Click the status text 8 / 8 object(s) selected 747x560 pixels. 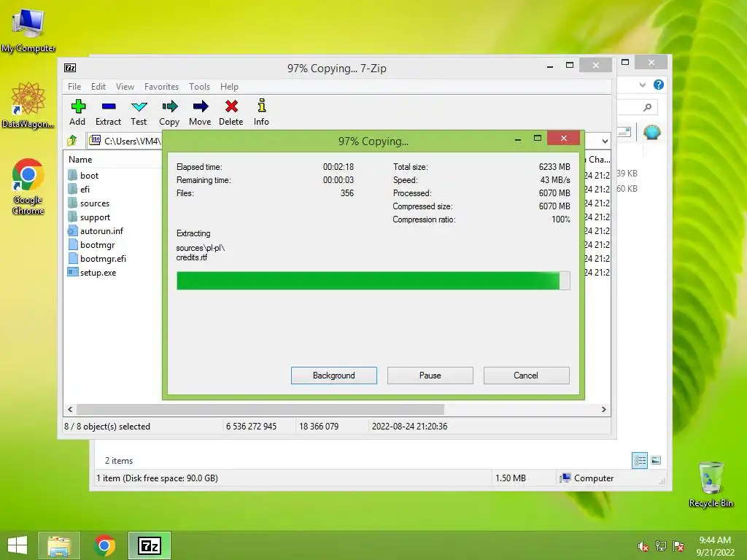point(107,426)
